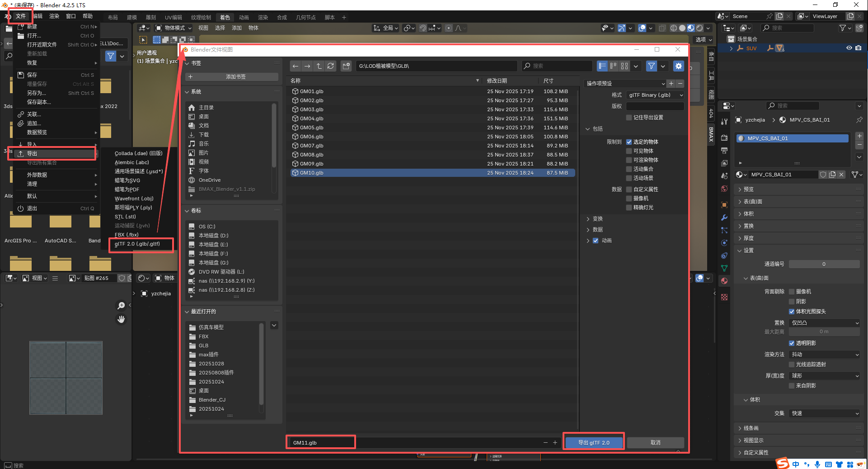Toggle the file filter funnel icon
868x469 pixels.
651,66
